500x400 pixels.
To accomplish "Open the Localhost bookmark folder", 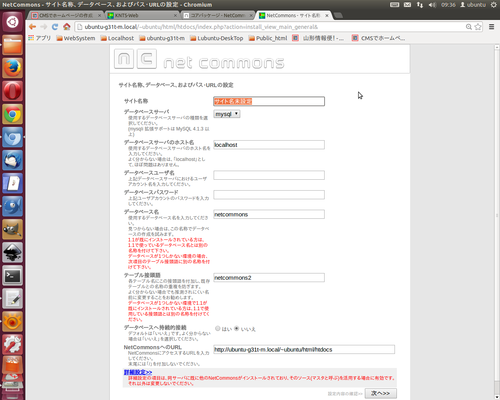I will pyautogui.click(x=117, y=38).
